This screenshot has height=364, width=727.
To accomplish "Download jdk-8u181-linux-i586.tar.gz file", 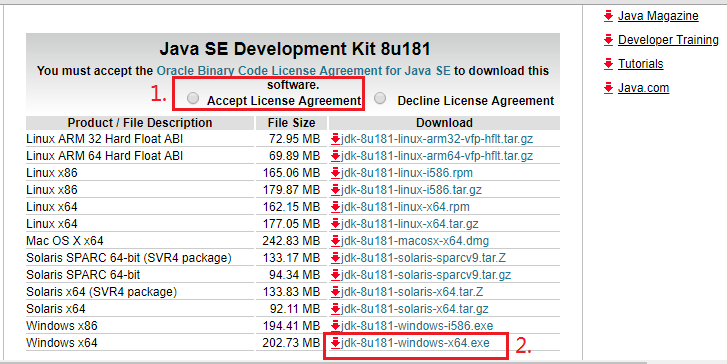I will point(411,190).
